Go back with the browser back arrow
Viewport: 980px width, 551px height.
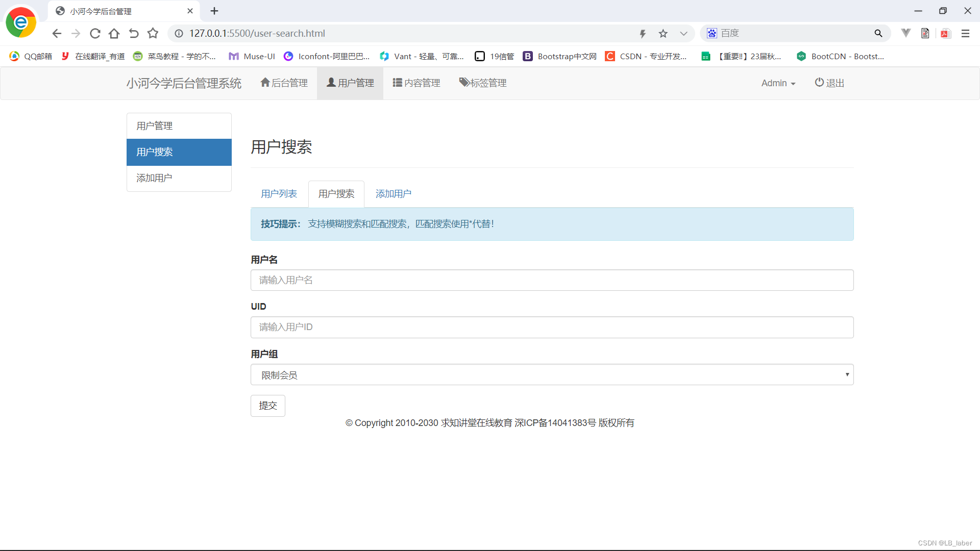57,34
